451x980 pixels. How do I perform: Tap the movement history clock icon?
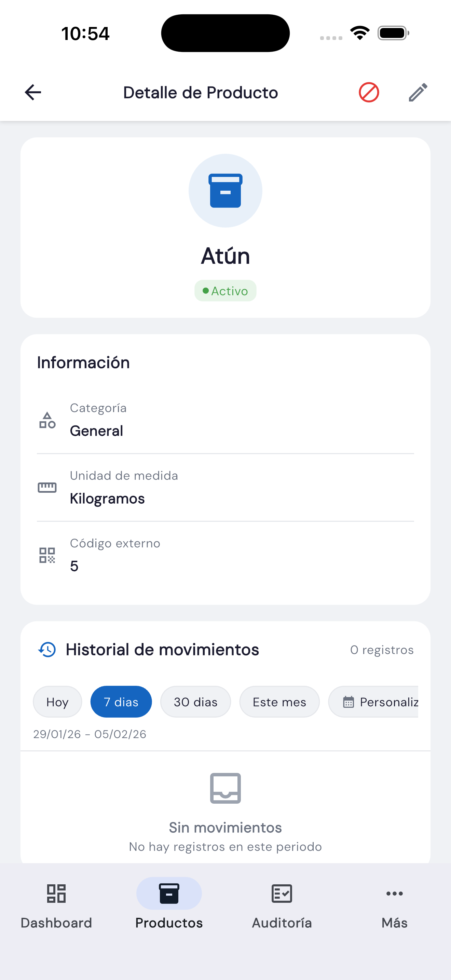[47, 649]
